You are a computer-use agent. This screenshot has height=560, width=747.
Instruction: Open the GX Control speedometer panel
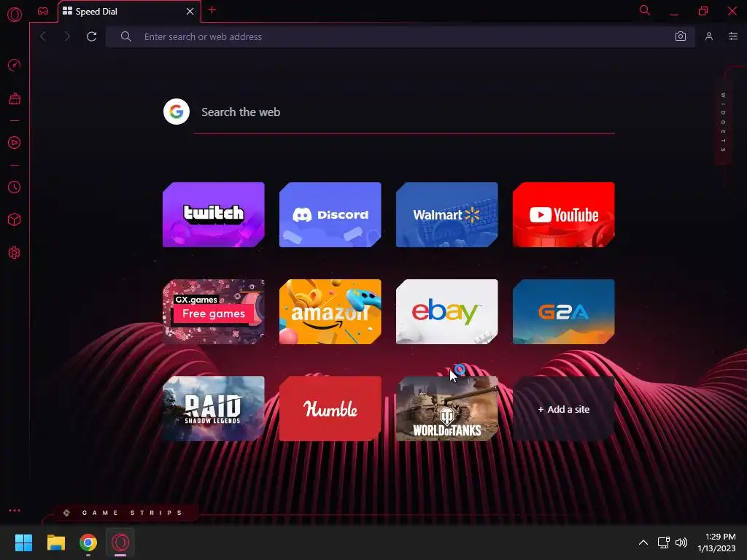click(x=15, y=65)
